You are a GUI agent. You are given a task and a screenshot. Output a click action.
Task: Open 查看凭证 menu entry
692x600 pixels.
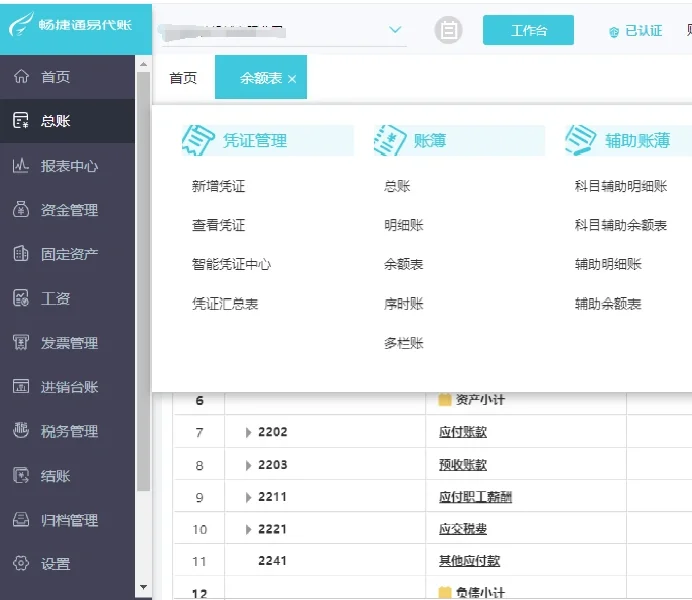point(218,225)
